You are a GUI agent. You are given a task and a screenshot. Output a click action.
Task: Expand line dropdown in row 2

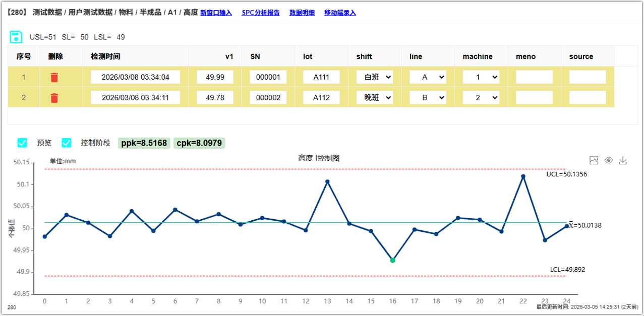coord(428,98)
